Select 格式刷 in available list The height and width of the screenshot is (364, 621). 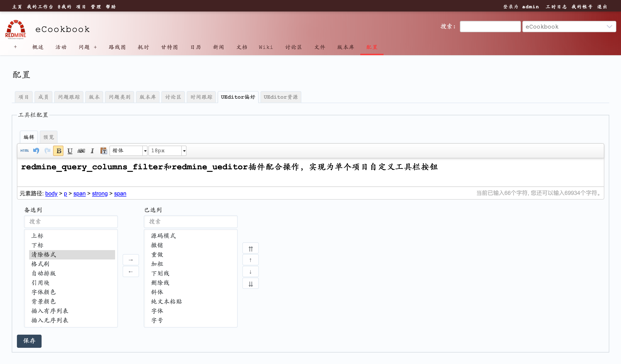click(72, 264)
